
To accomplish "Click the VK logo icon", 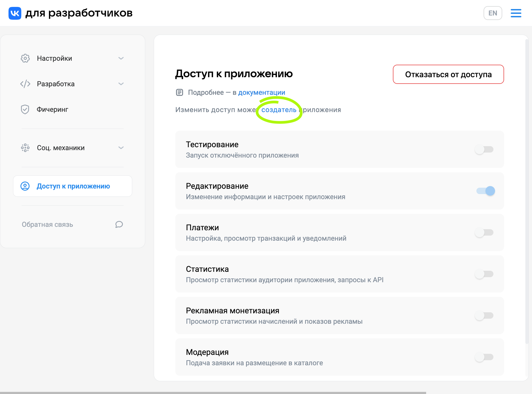I will tap(15, 13).
